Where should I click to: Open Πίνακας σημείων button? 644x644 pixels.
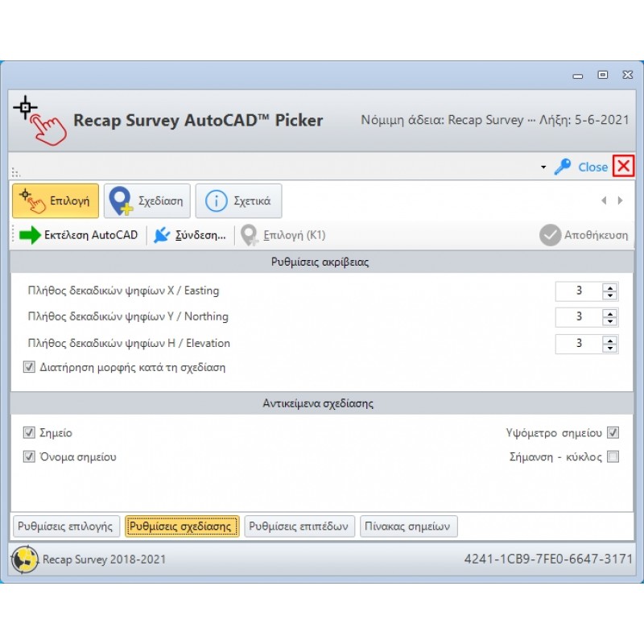(409, 526)
